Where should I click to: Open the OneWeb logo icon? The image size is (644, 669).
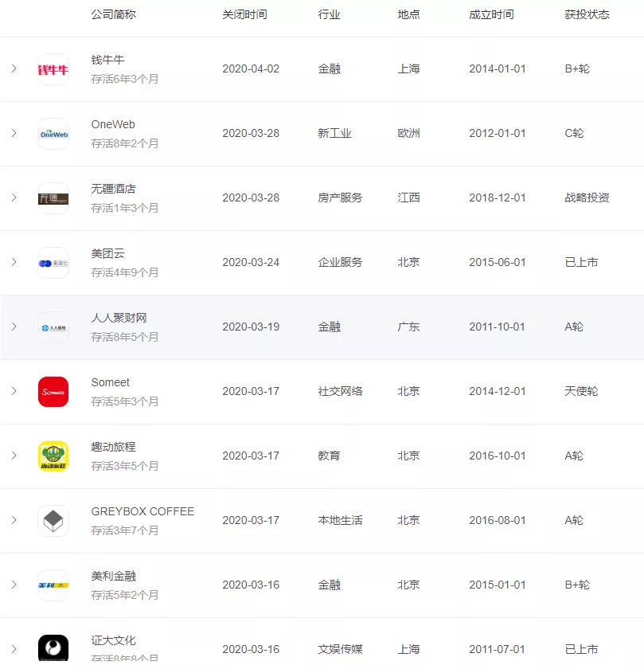53,134
